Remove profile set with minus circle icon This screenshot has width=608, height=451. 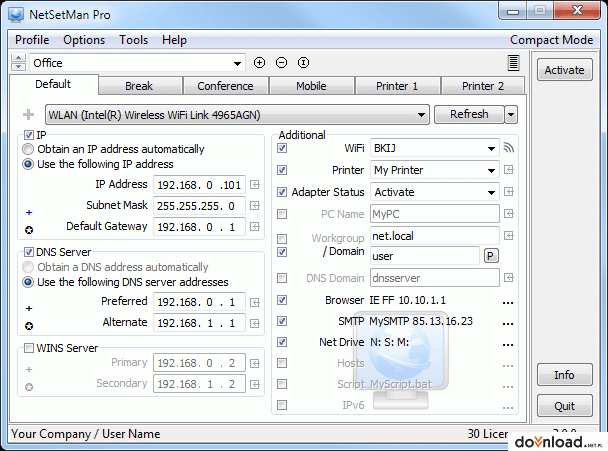[x=282, y=62]
